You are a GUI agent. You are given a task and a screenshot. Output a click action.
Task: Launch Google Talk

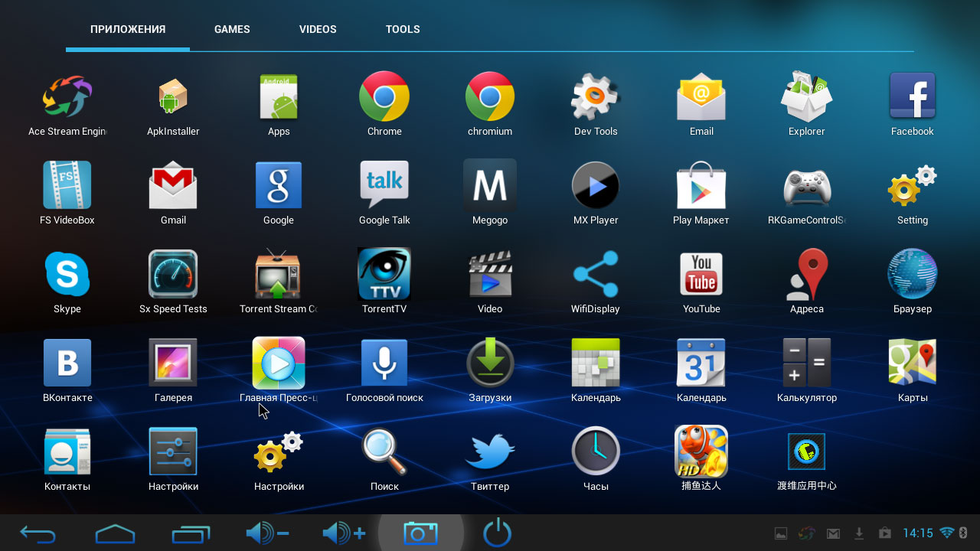pyautogui.click(x=384, y=185)
